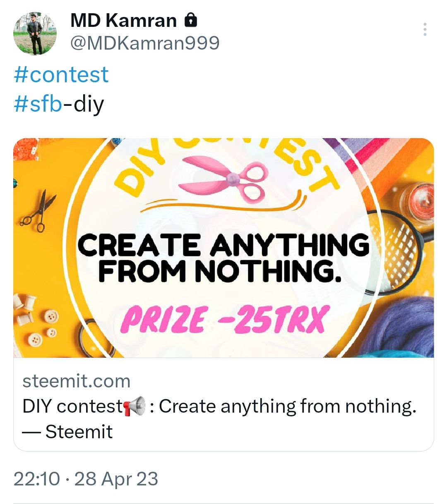447x504 pixels.
Task: Open the @MDKamran999 handle
Action: click(x=145, y=43)
